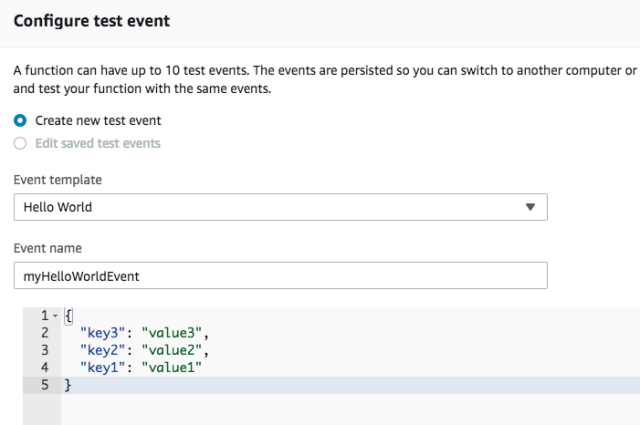Click line number 3 in editor gutter
Screen dimensions: 640x425
pyautogui.click(x=44, y=351)
